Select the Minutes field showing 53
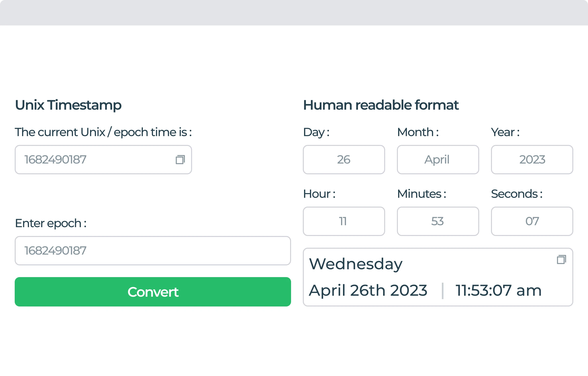 click(x=438, y=221)
